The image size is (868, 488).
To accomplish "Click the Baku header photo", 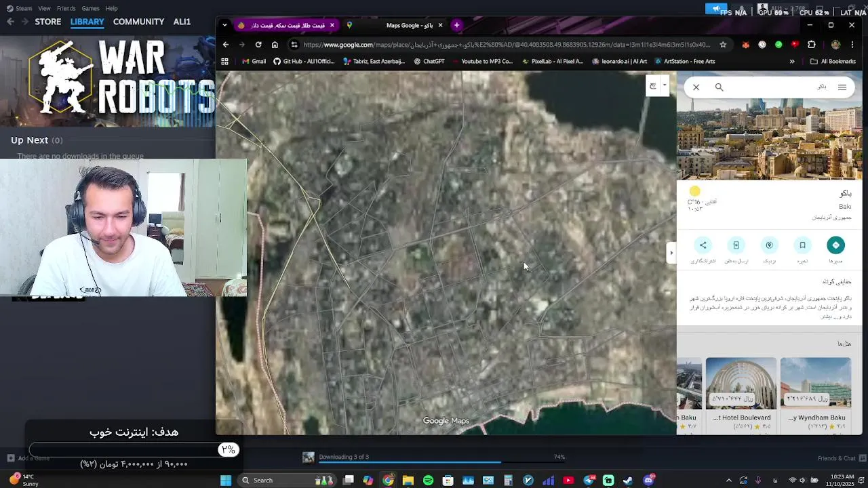I will point(770,138).
